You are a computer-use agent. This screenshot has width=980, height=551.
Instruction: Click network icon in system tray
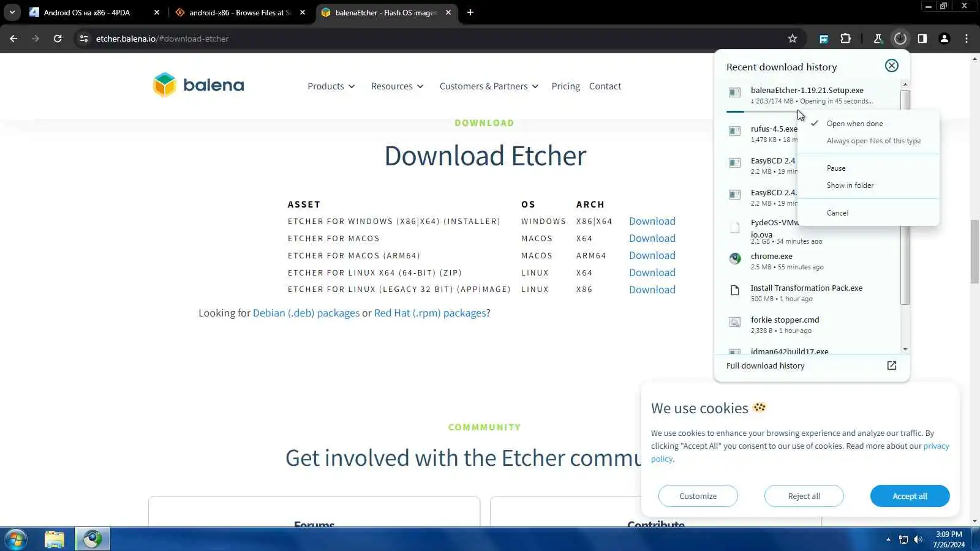click(x=903, y=539)
